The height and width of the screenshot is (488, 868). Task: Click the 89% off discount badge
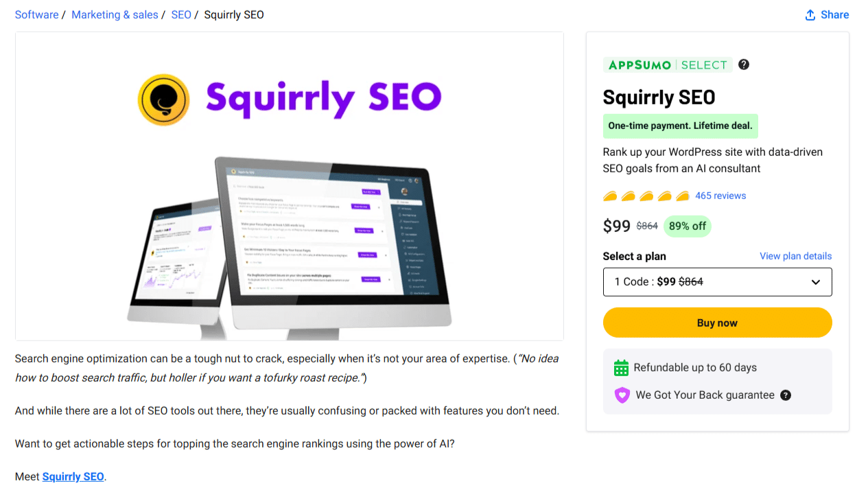pyautogui.click(x=687, y=225)
